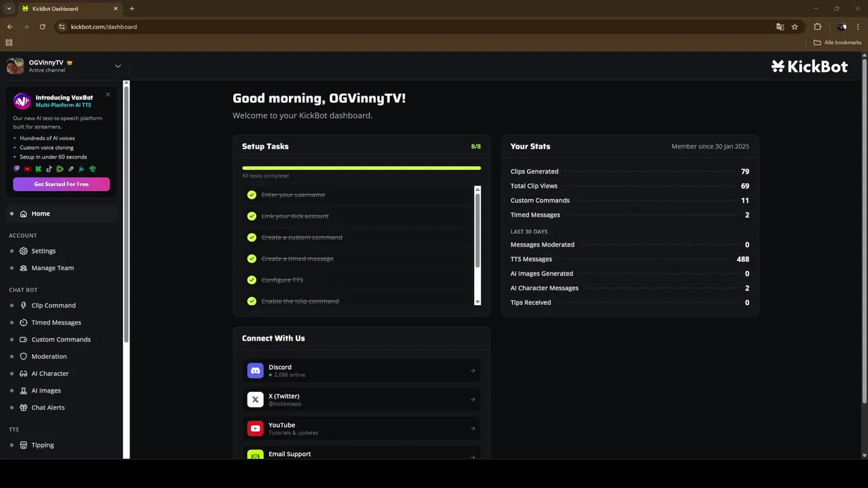
Task: Open Discord link arrow
Action: point(473,371)
